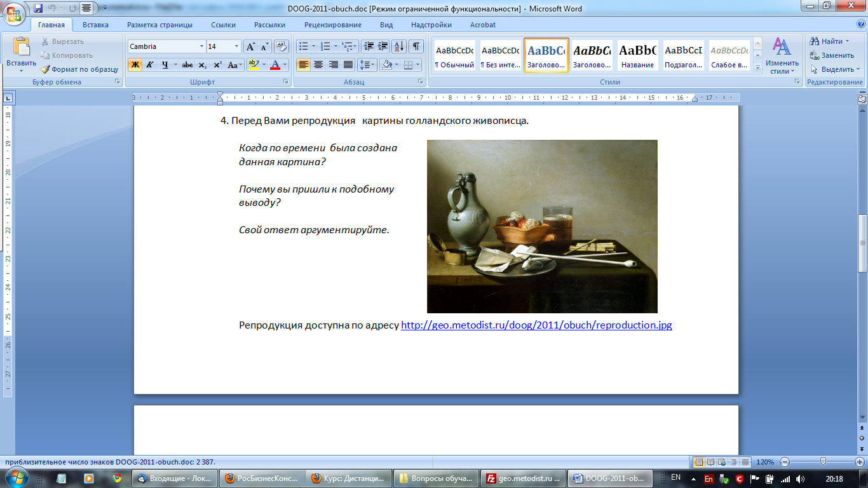This screenshot has width=868, height=488.
Task: Switch to Full Screen Reading view
Action: [711, 462]
